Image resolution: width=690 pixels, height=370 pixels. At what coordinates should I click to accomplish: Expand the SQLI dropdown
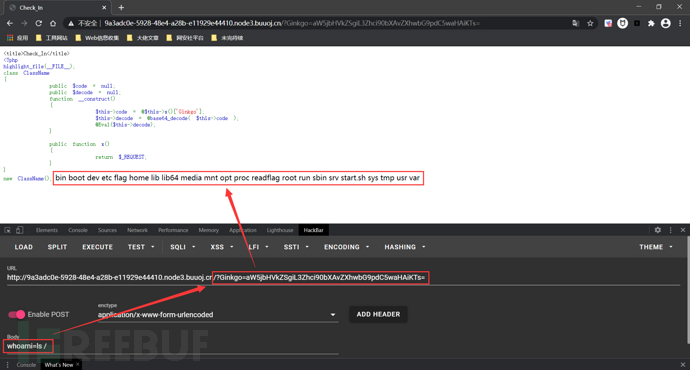tap(183, 247)
